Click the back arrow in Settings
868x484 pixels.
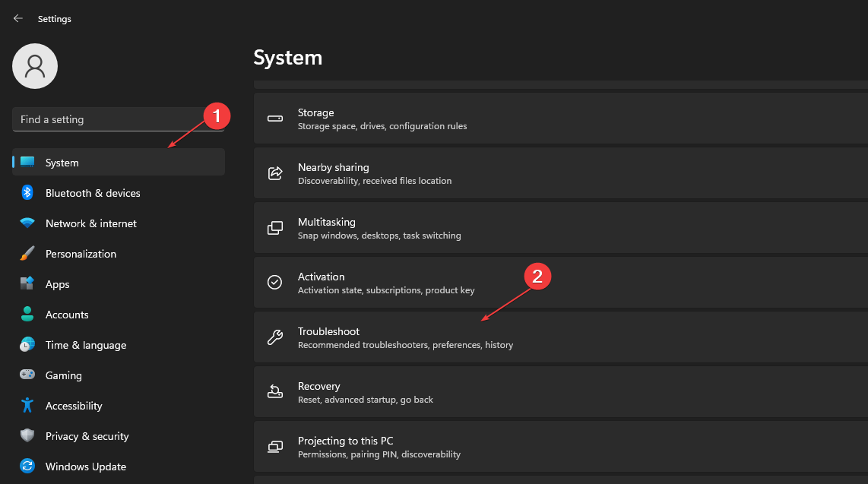pos(18,18)
